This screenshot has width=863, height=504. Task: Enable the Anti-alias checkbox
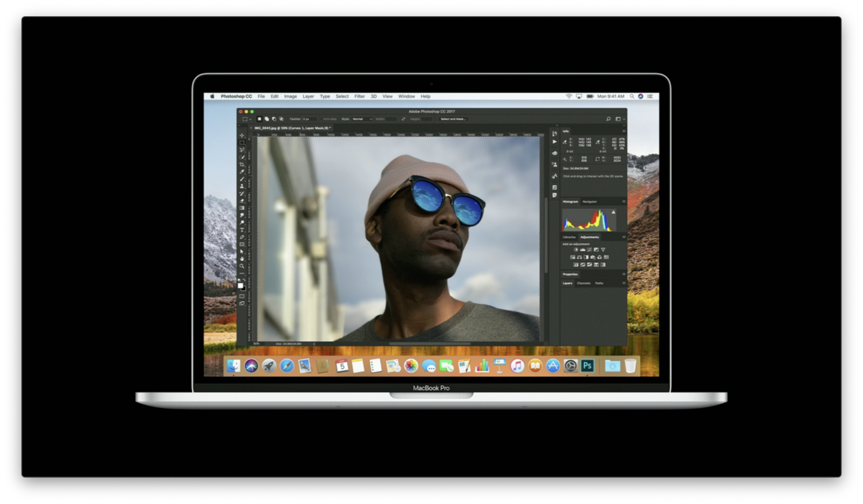click(x=322, y=119)
